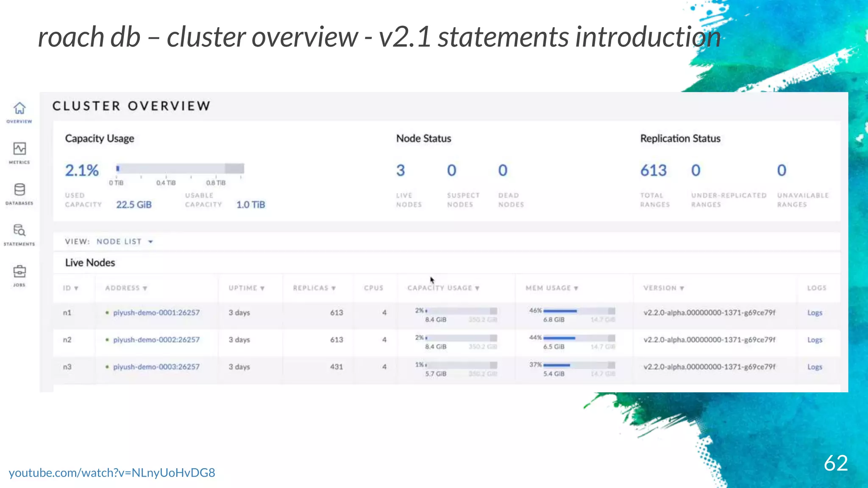Click the dead nodes count 0
Image resolution: width=868 pixels, height=488 pixels.
[503, 170]
